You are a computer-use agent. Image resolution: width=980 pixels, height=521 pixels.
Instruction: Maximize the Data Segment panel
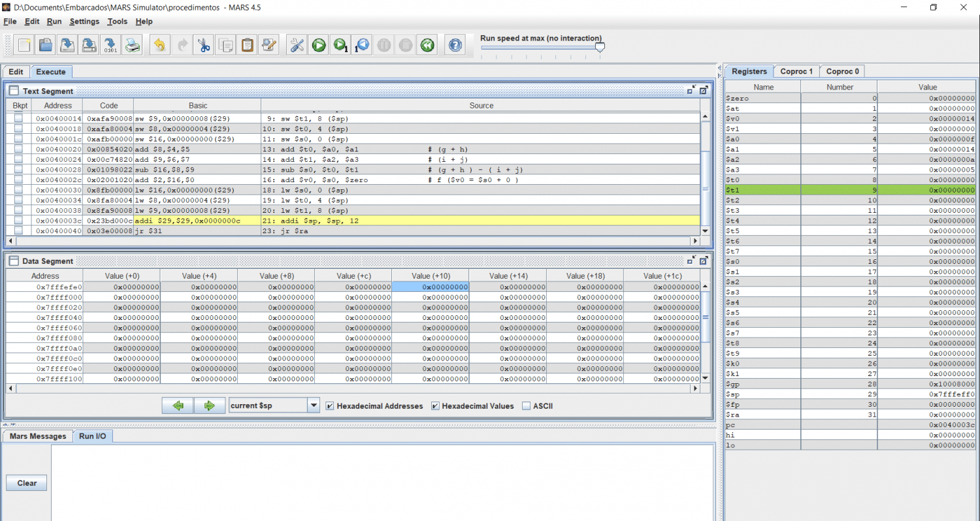point(704,260)
